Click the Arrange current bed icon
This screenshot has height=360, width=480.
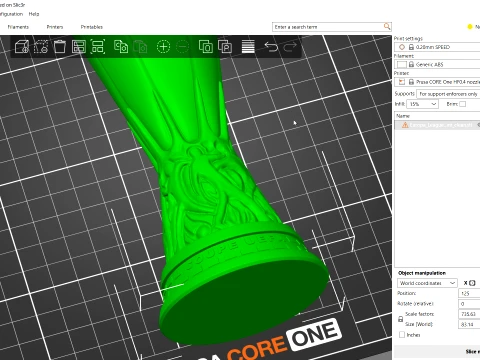pyautogui.click(x=98, y=47)
